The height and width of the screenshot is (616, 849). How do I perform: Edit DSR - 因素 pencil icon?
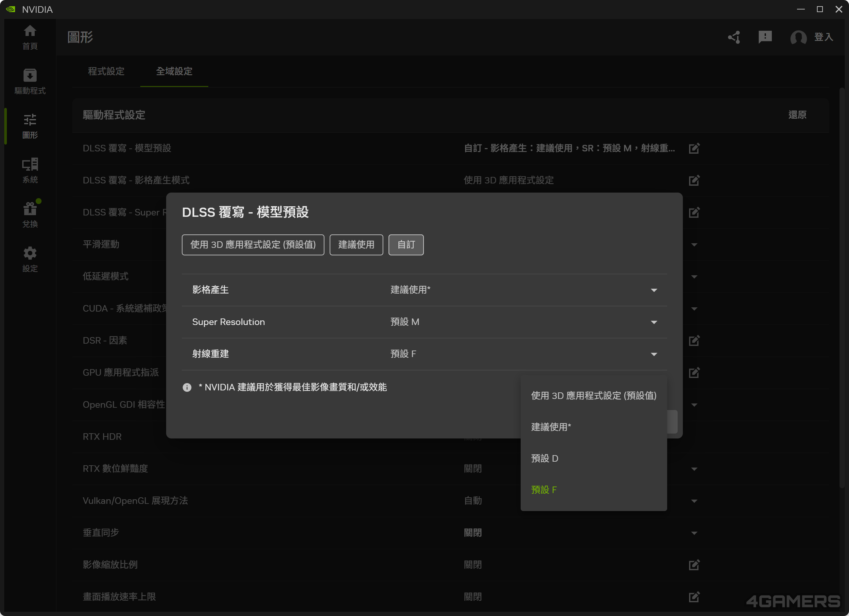(x=694, y=341)
